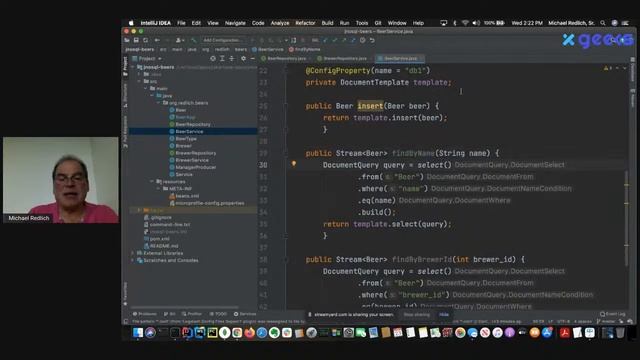Image resolution: width=640 pixels, height=360 pixels.
Task: Click Expand All icon in Project panel
Action: [222, 59]
